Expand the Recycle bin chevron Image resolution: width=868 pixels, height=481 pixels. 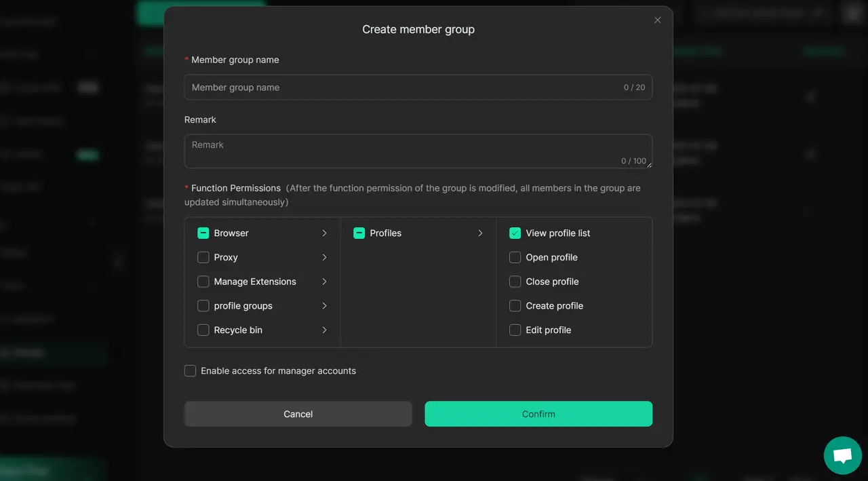[x=324, y=330]
